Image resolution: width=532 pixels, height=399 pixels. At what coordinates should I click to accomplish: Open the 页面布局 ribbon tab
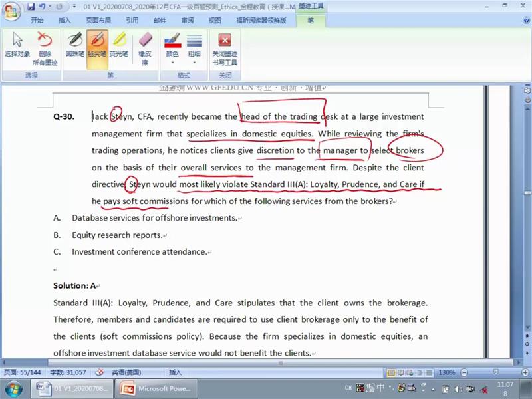pyautogui.click(x=98, y=21)
